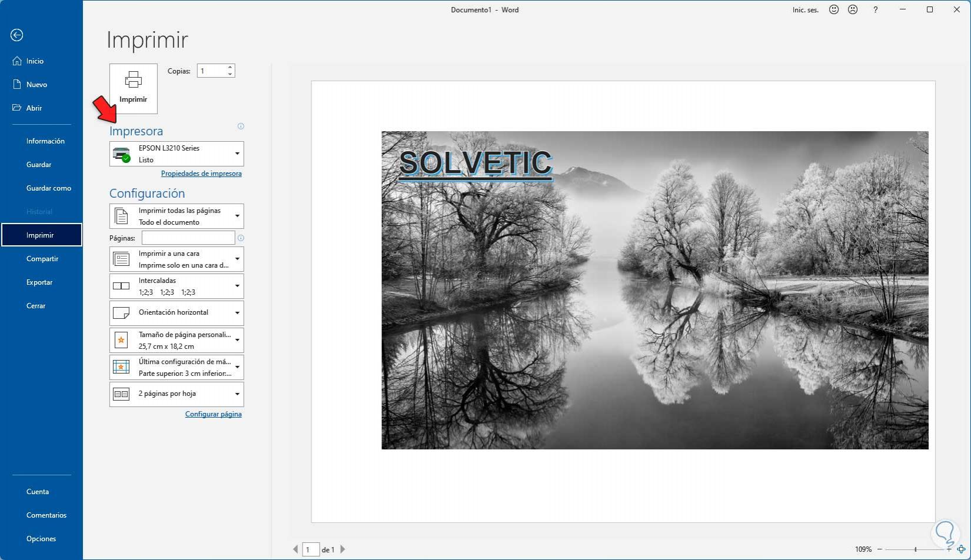Choose Guardar como option
The width and height of the screenshot is (971, 560).
click(49, 188)
